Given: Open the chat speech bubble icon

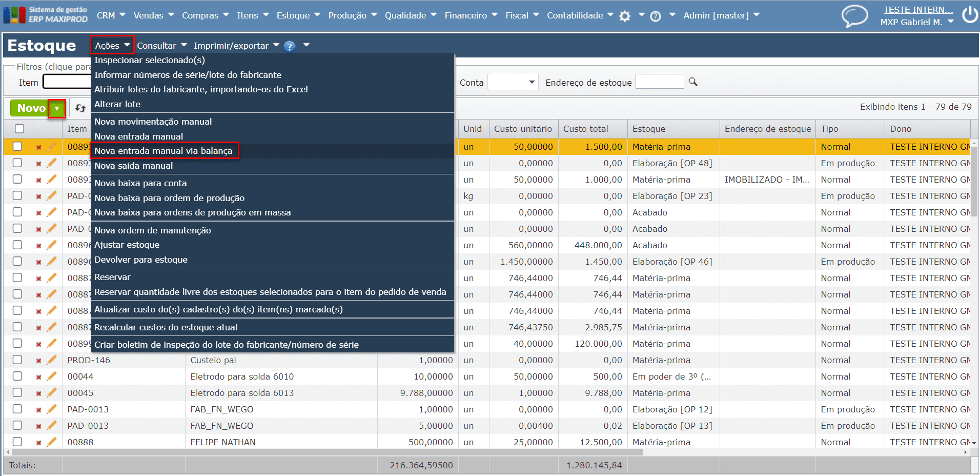Looking at the screenshot, I should pos(854,16).
